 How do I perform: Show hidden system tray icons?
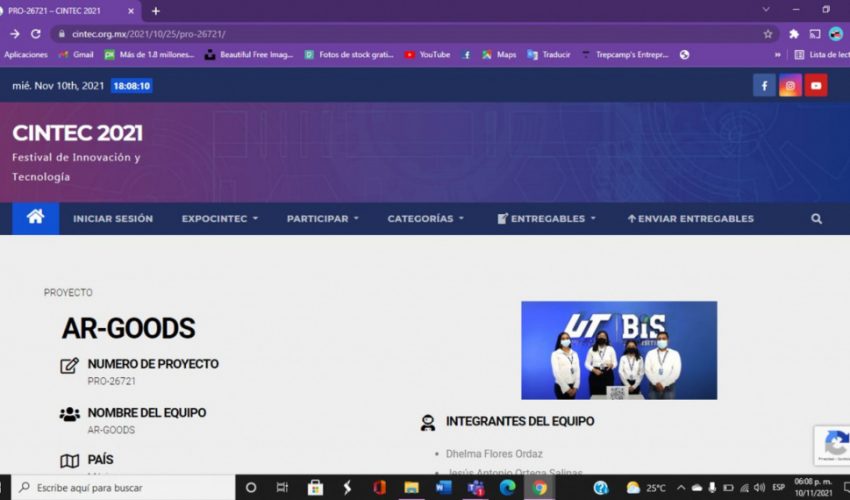pyautogui.click(x=681, y=488)
